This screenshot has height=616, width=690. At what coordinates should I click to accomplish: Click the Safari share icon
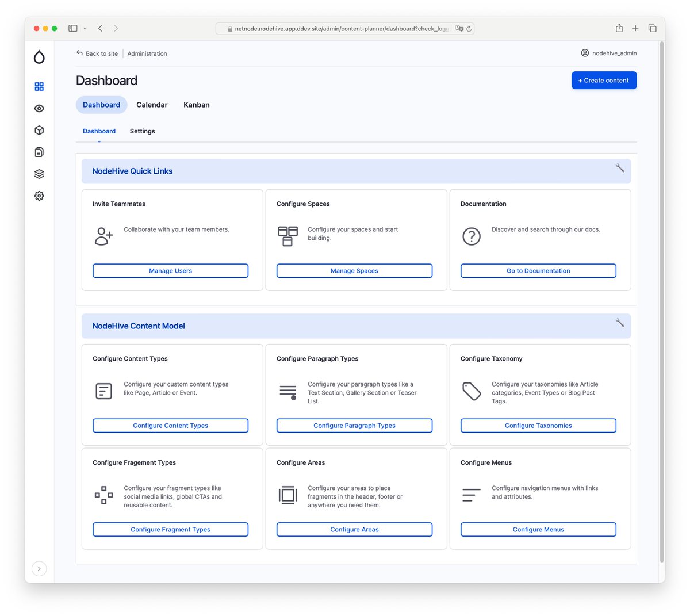pyautogui.click(x=619, y=28)
